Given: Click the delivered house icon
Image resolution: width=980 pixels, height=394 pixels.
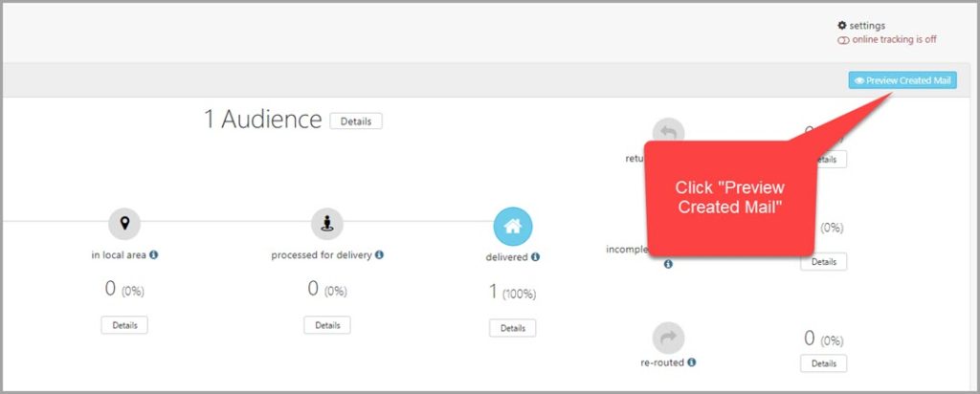Looking at the screenshot, I should tap(513, 226).
